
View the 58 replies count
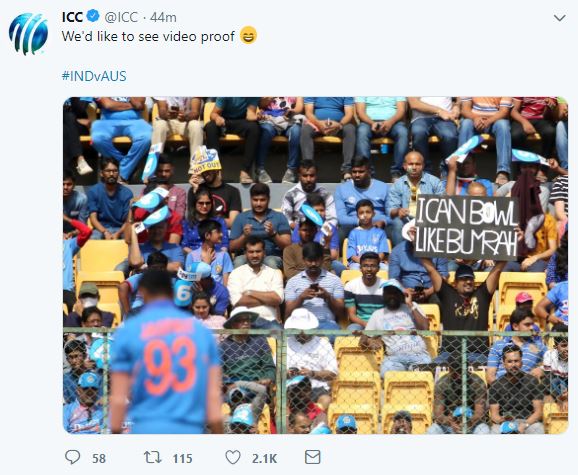click(99, 458)
